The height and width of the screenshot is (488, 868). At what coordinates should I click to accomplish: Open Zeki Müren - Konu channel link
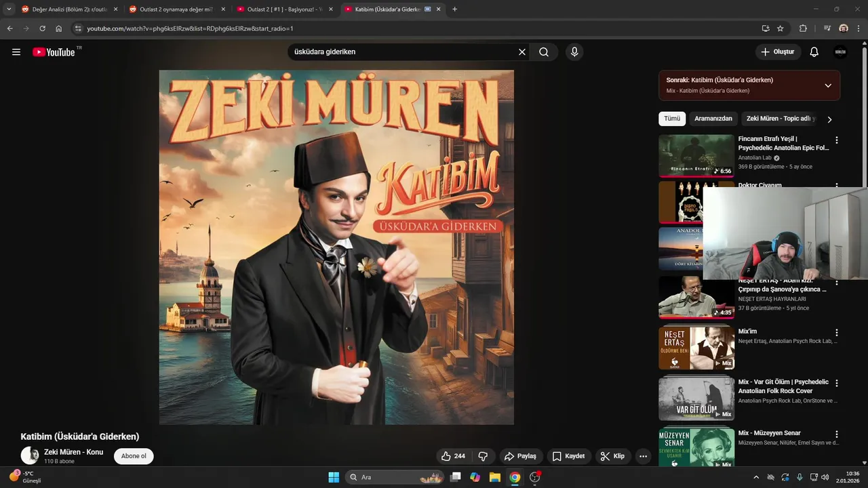click(73, 452)
